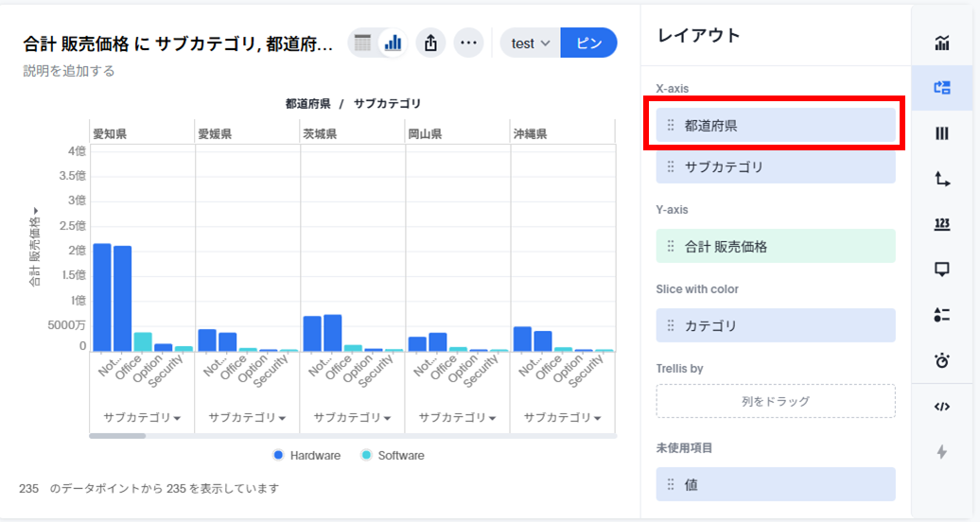Open the 合計 販売価格 Y-axis label dropdown
The image size is (980, 522).
tap(35, 248)
